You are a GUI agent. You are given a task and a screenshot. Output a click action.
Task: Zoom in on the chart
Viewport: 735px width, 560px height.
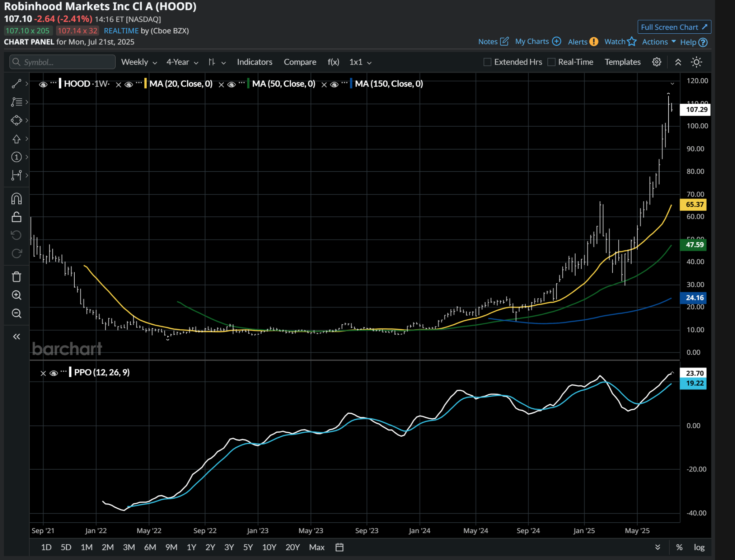pyautogui.click(x=17, y=295)
